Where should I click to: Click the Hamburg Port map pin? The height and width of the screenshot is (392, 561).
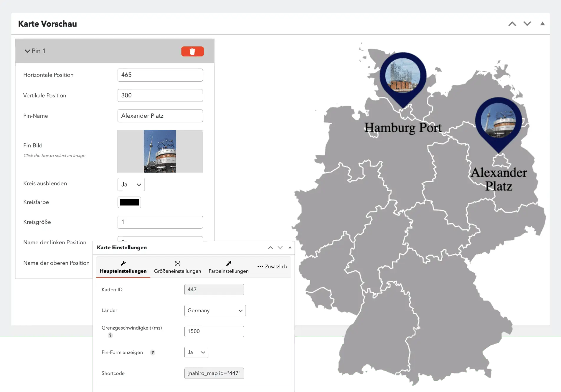pos(403,77)
